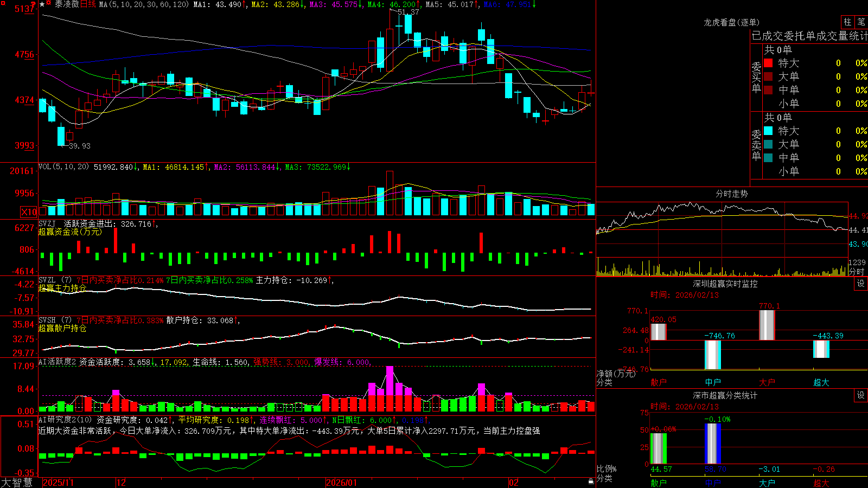Click the 深圳超赢实时监控 panel title

click(x=725, y=284)
